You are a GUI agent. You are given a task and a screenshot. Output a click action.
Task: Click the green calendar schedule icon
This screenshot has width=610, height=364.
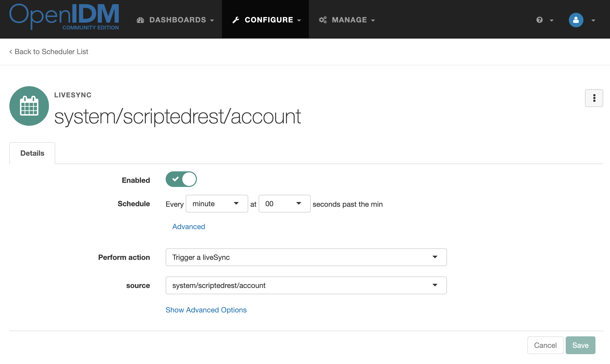[29, 106]
